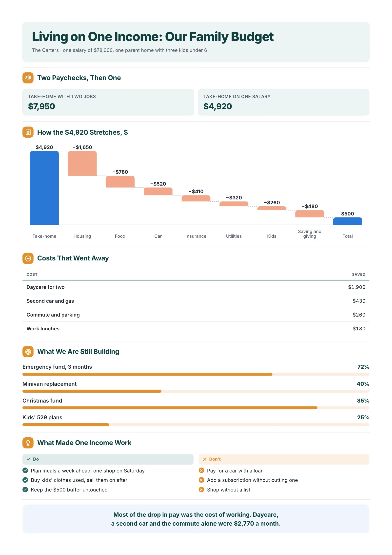
Task: Click the 85% value for Christmas fund
Action: tap(363, 401)
